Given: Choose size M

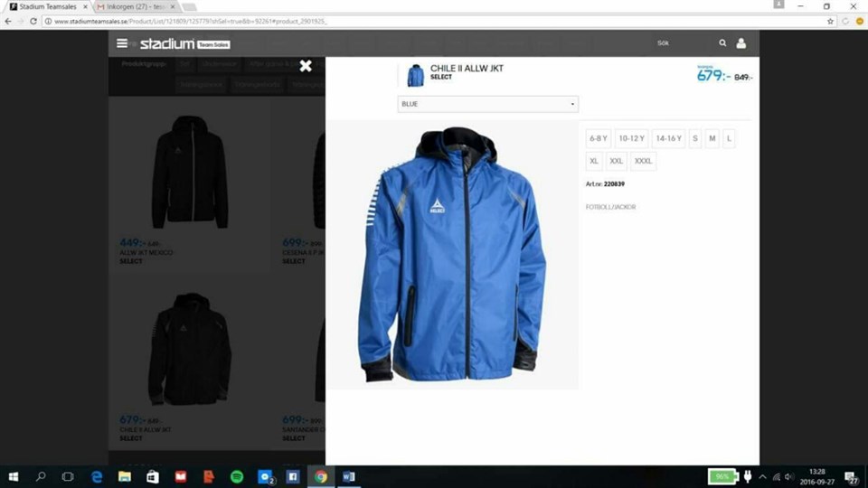Looking at the screenshot, I should (712, 138).
